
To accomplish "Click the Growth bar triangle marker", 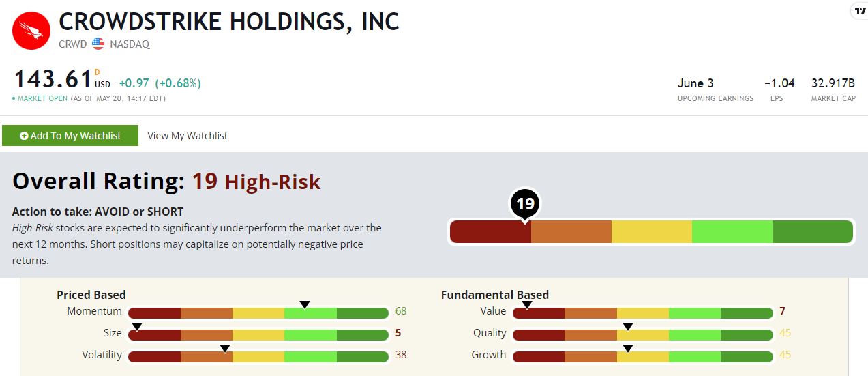I will (x=628, y=348).
